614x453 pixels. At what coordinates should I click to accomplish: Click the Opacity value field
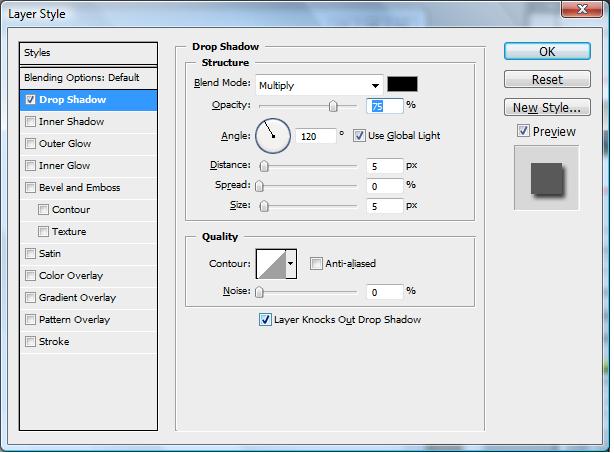(x=385, y=106)
